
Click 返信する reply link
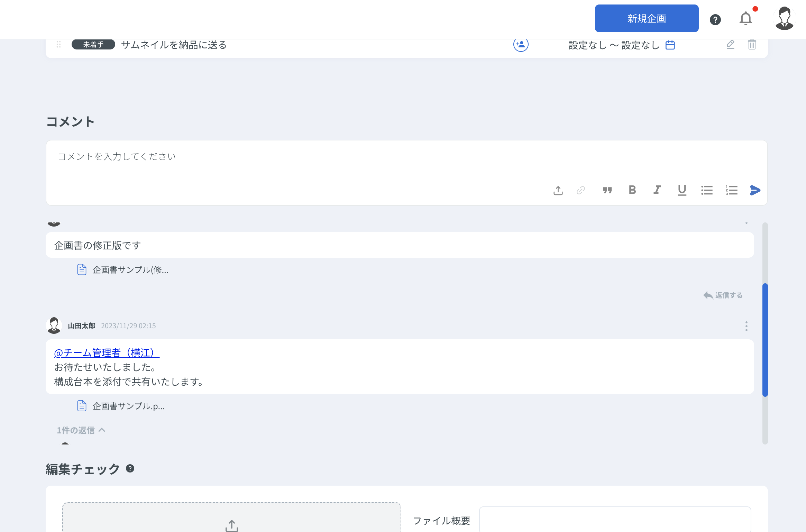tap(723, 295)
